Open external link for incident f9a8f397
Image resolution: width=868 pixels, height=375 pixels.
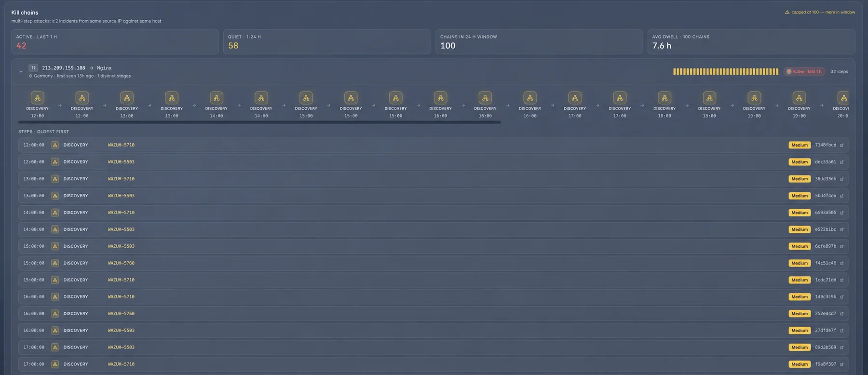(x=841, y=364)
